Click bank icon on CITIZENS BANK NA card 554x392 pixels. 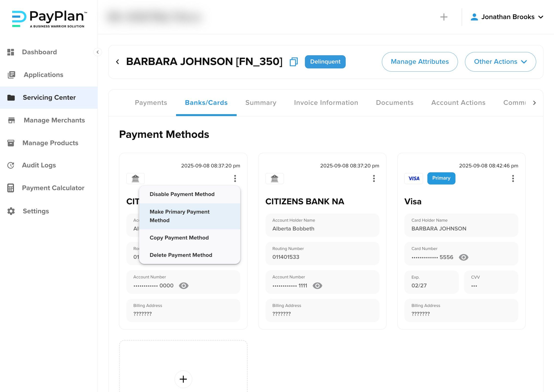[x=275, y=178]
